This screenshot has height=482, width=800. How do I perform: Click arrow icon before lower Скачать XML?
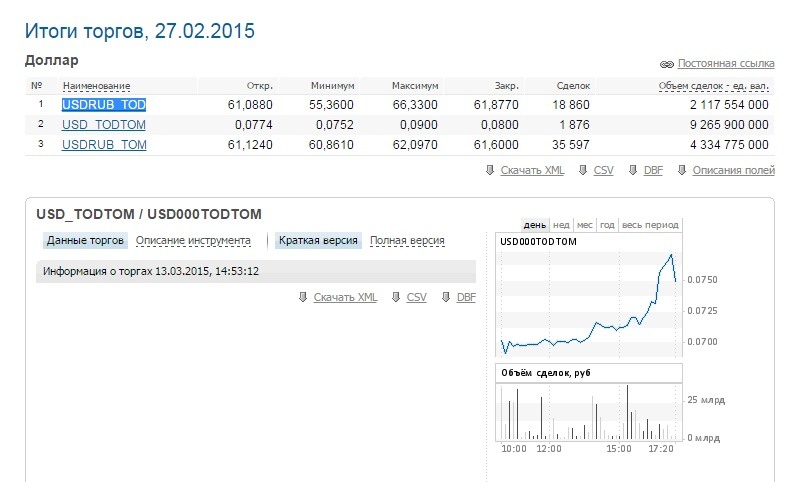click(302, 298)
